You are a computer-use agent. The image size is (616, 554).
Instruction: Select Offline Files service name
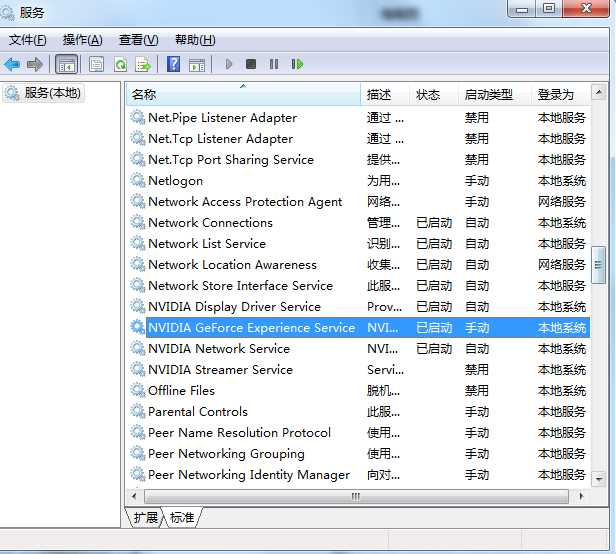[x=182, y=391]
